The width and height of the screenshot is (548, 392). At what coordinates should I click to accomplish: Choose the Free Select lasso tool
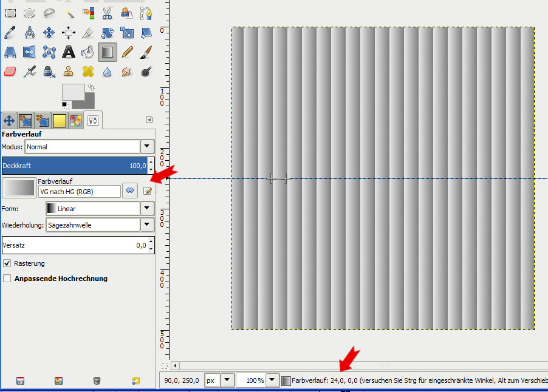(49, 13)
